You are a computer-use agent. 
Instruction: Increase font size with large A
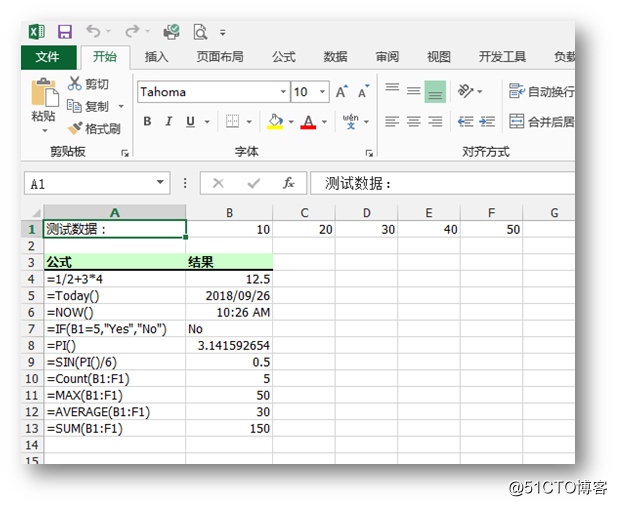[x=342, y=92]
